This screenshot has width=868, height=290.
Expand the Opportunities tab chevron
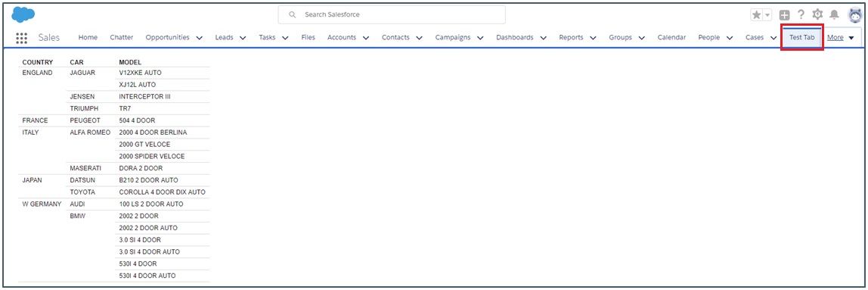coord(200,38)
